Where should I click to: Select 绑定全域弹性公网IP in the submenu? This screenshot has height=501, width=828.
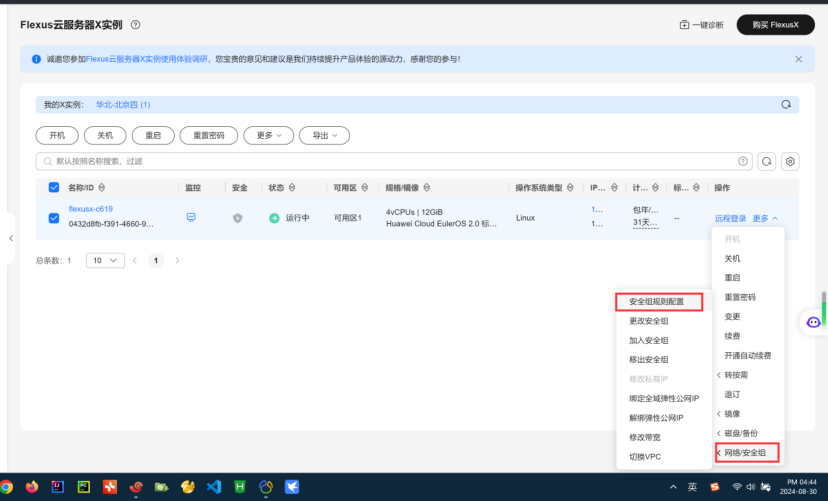pos(664,399)
